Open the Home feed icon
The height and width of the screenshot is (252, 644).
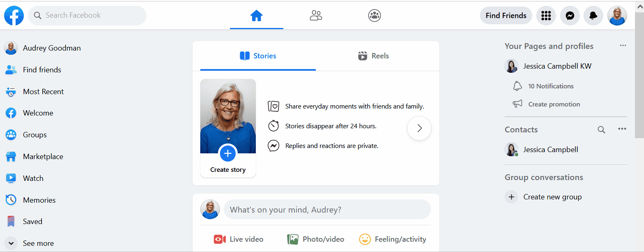point(256,16)
